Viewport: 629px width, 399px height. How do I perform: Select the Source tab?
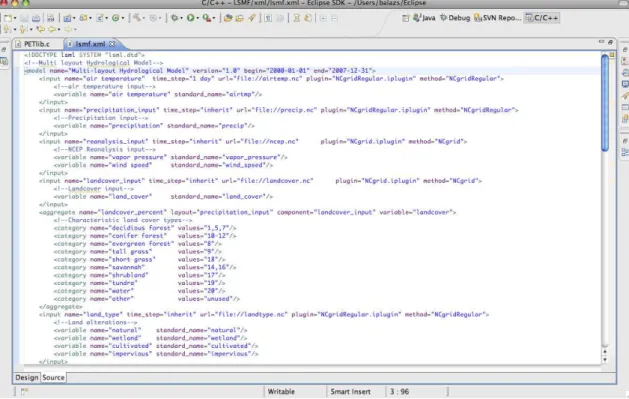coord(53,377)
